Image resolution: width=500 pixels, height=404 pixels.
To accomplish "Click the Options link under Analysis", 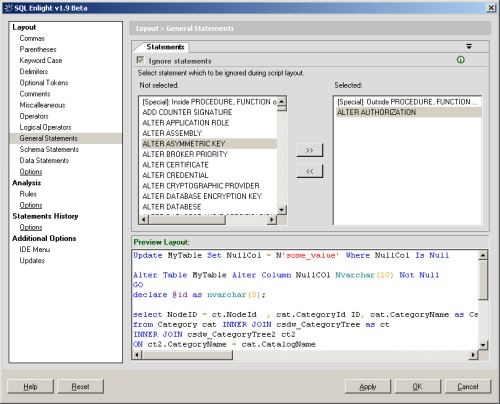I will point(31,205).
